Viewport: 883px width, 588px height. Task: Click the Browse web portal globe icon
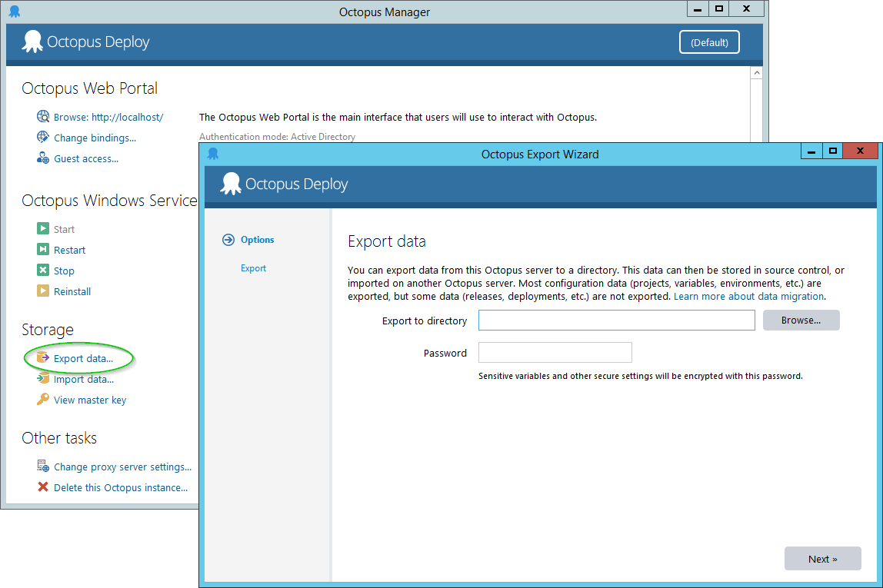[x=43, y=117]
